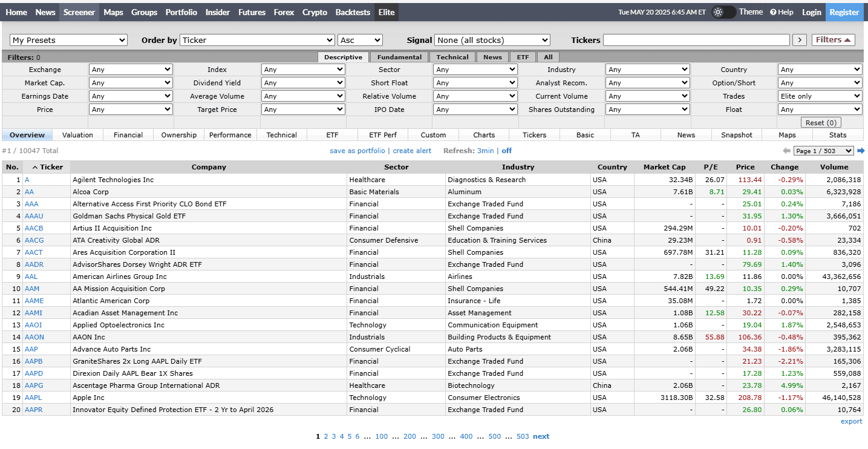
Task: Open the Maps menu item
Action: pos(113,12)
